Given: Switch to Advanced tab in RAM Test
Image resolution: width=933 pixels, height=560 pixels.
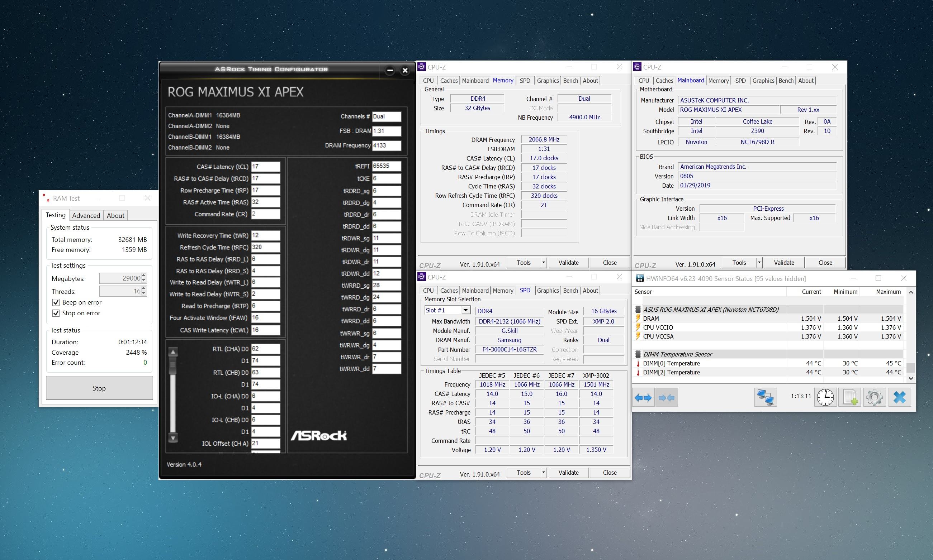Looking at the screenshot, I should pos(86,215).
